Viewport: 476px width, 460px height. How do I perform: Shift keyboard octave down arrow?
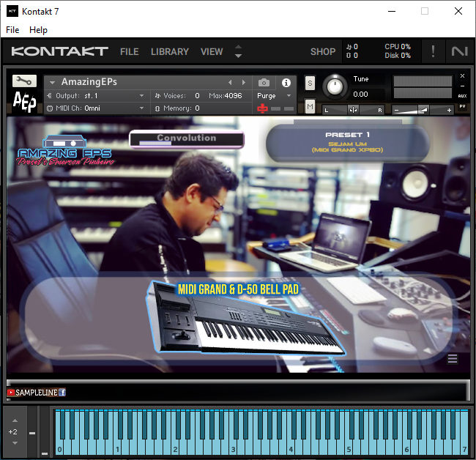click(x=15, y=443)
